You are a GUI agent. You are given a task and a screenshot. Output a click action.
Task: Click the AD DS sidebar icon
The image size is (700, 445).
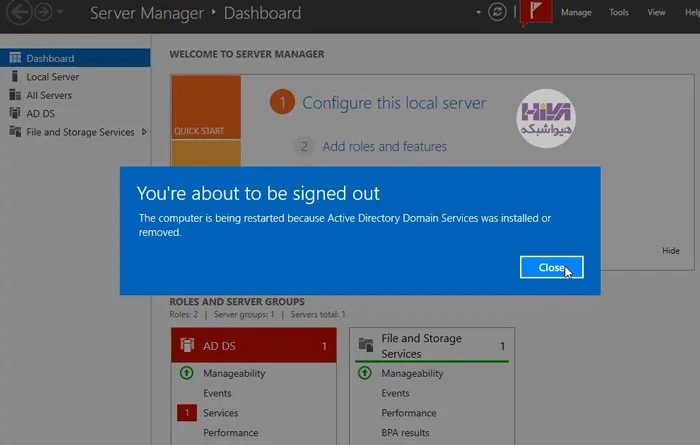15,113
